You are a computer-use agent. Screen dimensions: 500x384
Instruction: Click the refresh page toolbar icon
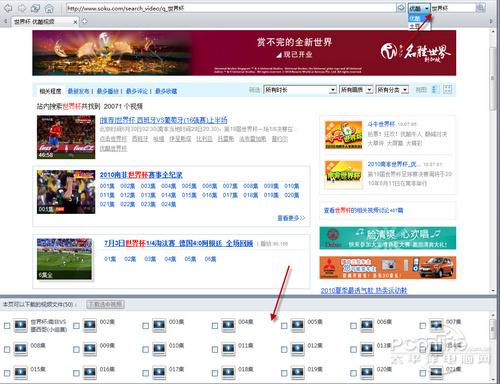pos(35,8)
